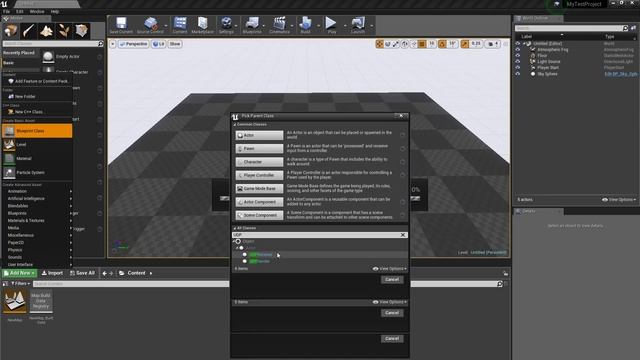640x360 pixels.
Task: Click the Launch toolbar icon
Action: click(x=358, y=25)
